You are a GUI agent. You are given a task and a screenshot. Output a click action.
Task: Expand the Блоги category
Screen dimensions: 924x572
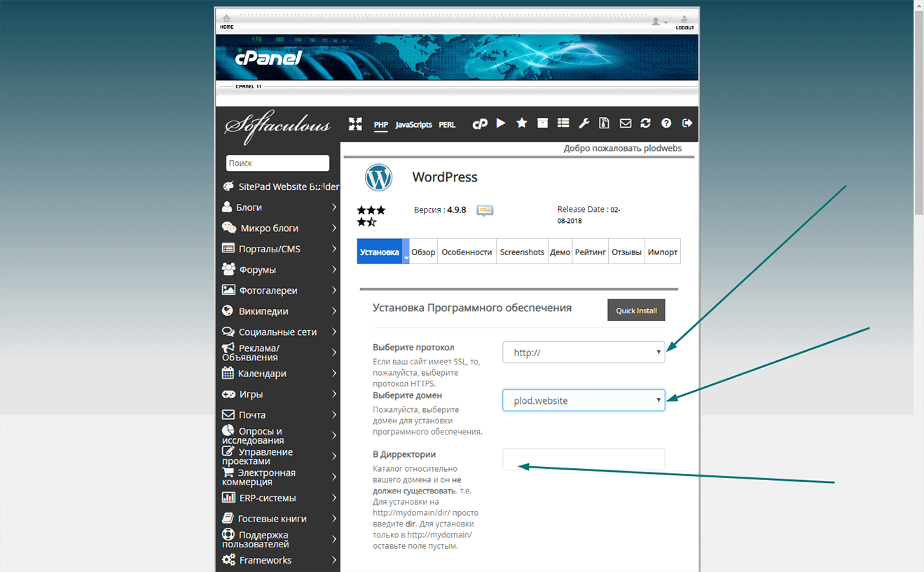click(x=280, y=207)
